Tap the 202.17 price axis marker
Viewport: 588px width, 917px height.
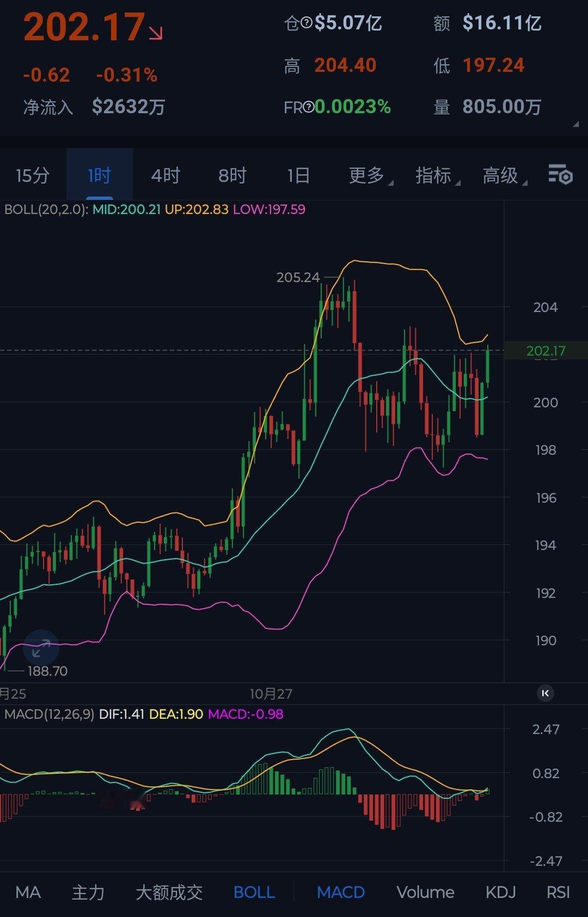pos(546,351)
